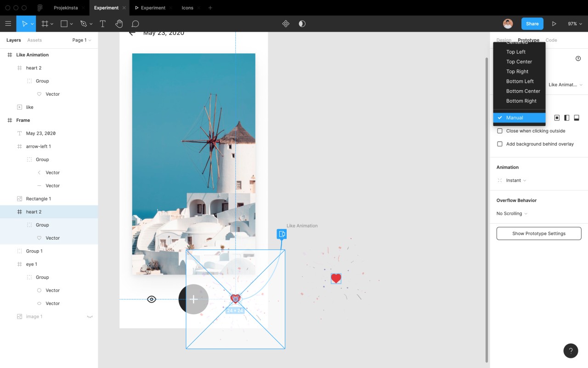Select the Move tool
This screenshot has height=368, width=588.
[x=24, y=23]
